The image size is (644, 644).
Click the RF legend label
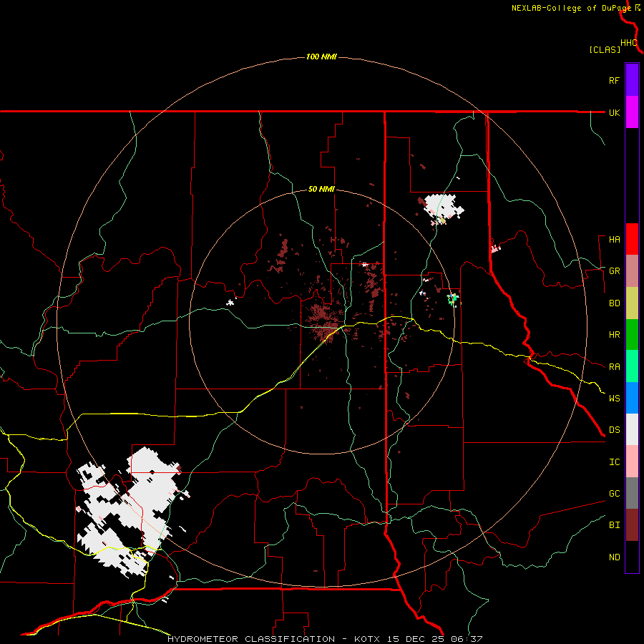[x=614, y=80]
